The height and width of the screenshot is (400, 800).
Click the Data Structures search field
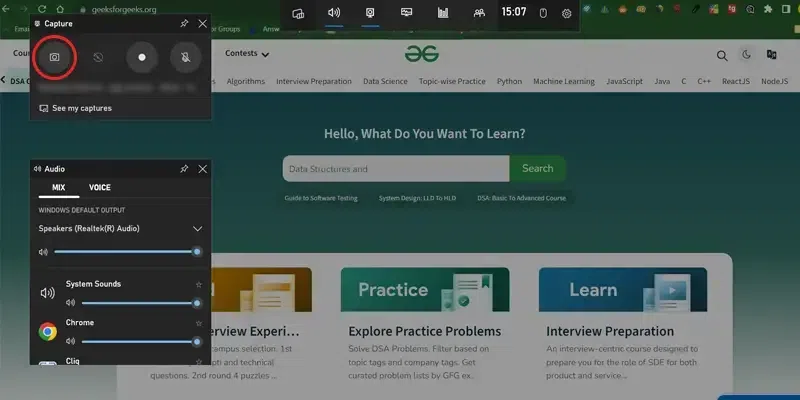click(x=396, y=168)
